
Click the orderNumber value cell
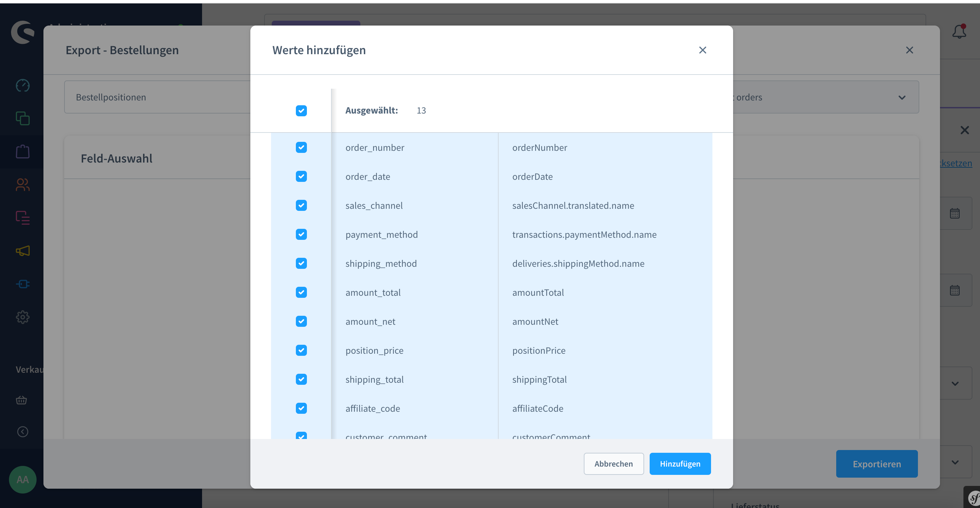(539, 147)
